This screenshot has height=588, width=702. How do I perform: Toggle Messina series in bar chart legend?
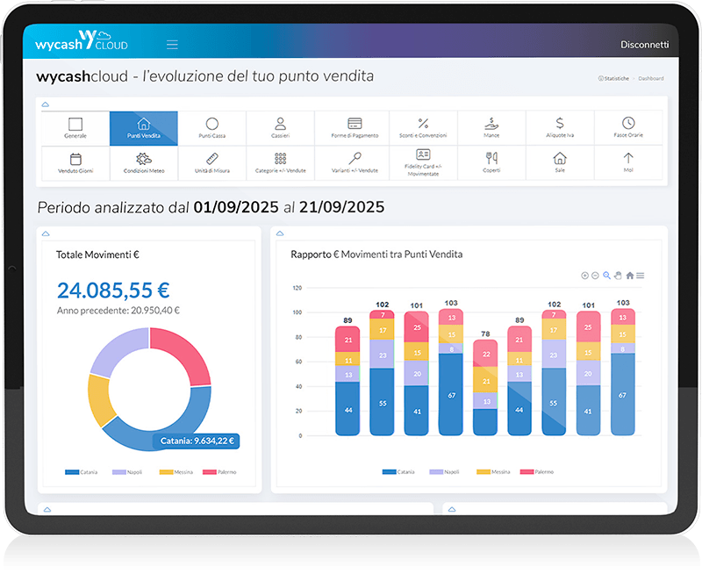[x=493, y=471]
